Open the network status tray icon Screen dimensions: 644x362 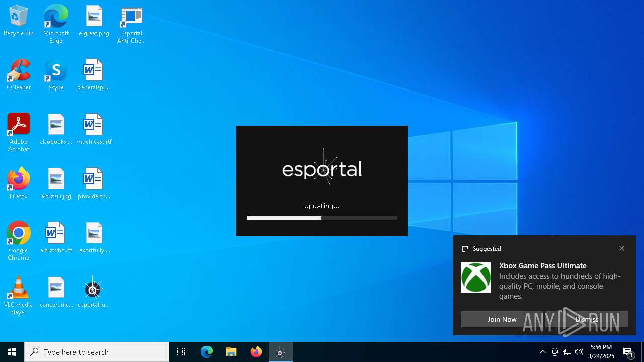coord(567,352)
